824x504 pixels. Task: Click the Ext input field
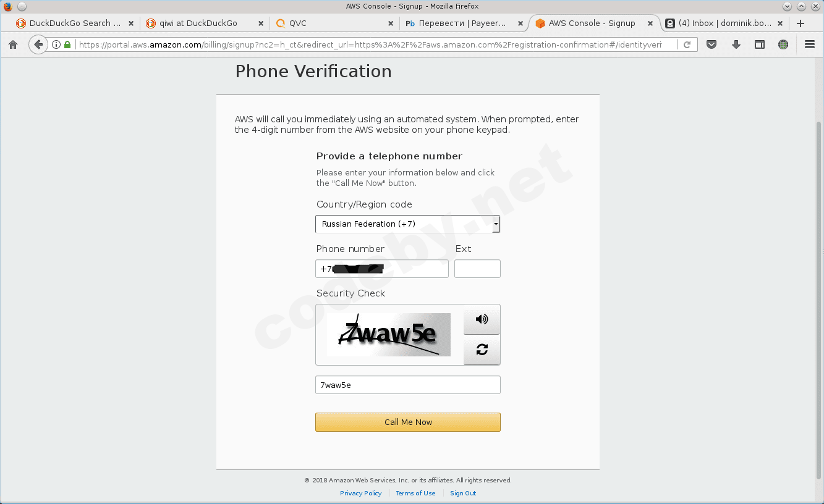(477, 268)
